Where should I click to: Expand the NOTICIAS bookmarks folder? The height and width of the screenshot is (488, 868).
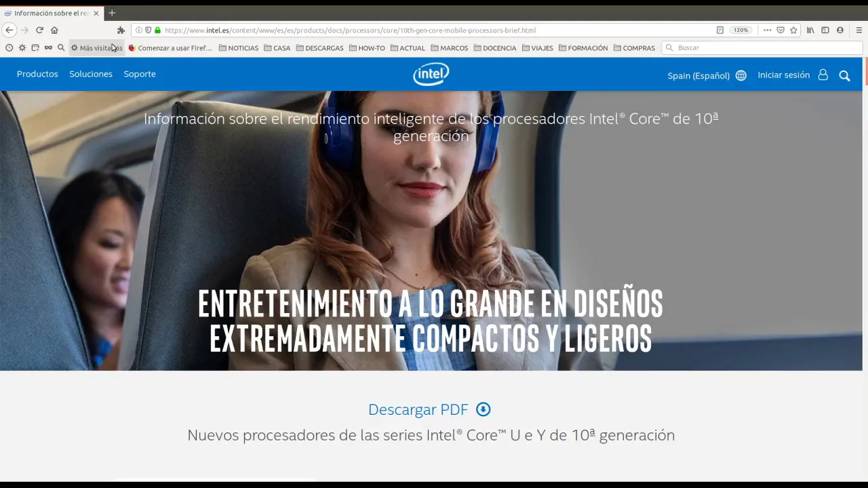click(x=239, y=48)
